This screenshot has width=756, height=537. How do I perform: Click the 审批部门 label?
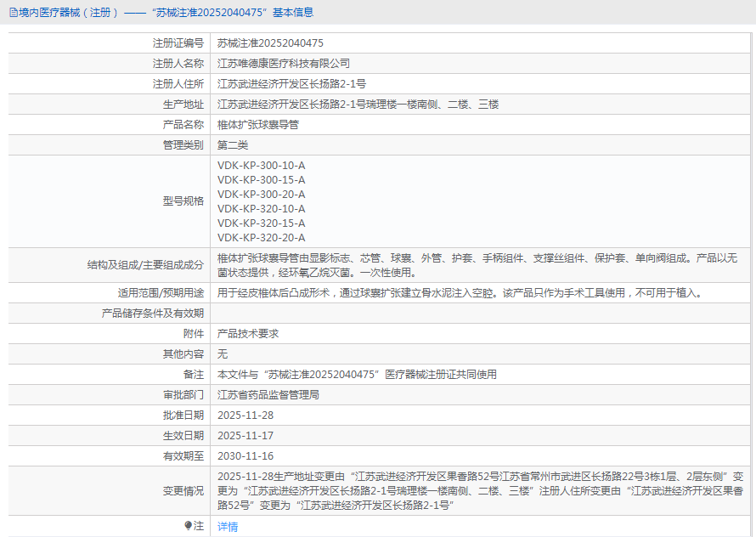pyautogui.click(x=183, y=394)
